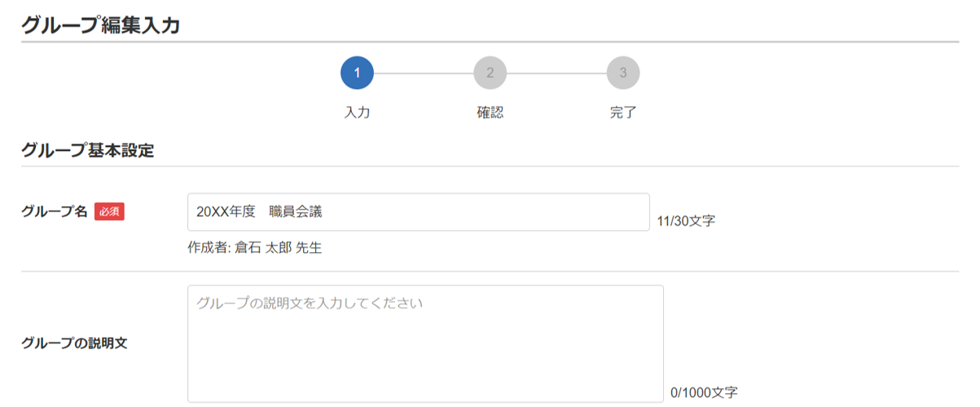This screenshot has width=980, height=407.
Task: Click the 作成者 creator label text
Action: pyautogui.click(x=209, y=248)
